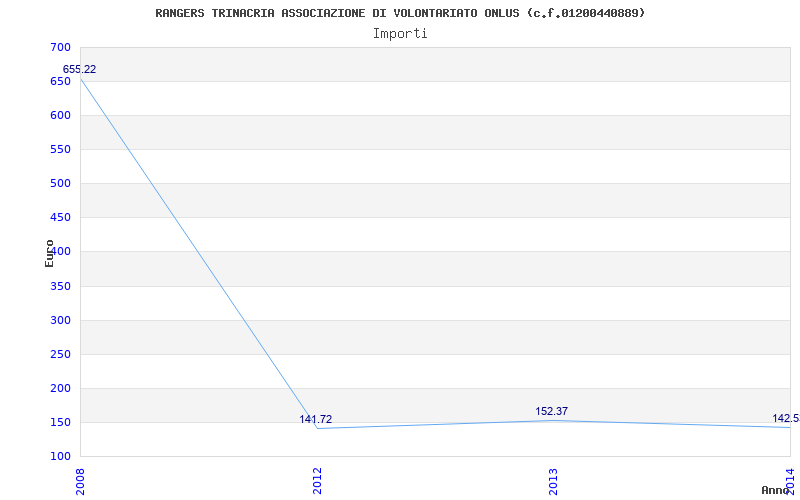This screenshot has width=800, height=500.
Task: Click data label 655.22
Action: point(79,69)
